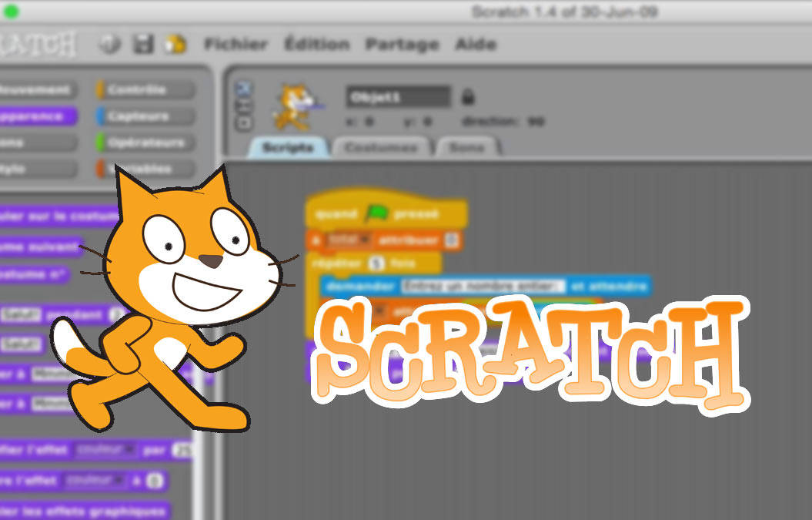This screenshot has width=812, height=520.
Task: Open the Édition menu
Action: click(x=317, y=44)
